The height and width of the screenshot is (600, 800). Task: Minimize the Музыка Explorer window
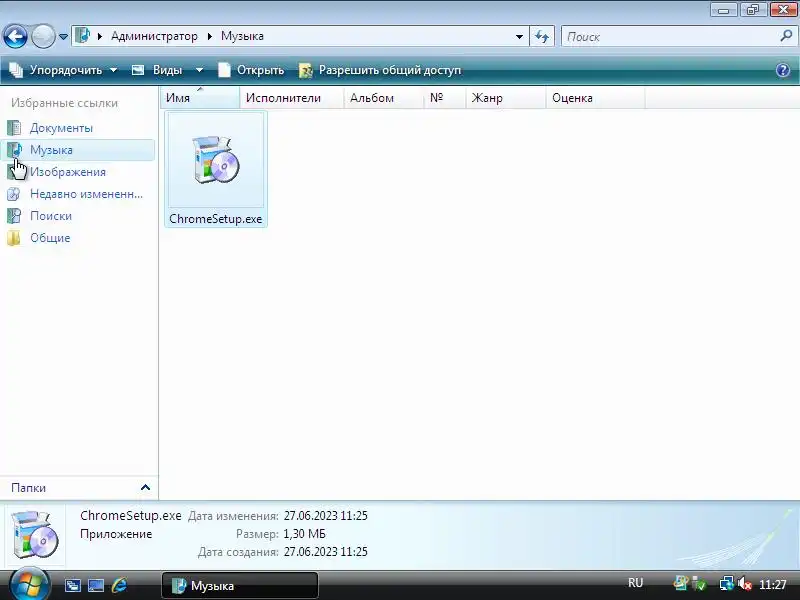click(x=723, y=10)
